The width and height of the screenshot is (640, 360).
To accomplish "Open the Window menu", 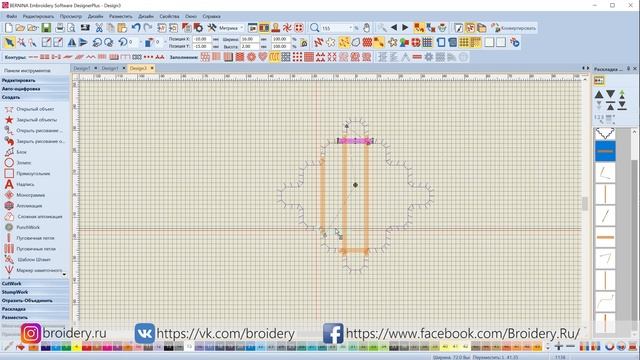I will click(191, 16).
